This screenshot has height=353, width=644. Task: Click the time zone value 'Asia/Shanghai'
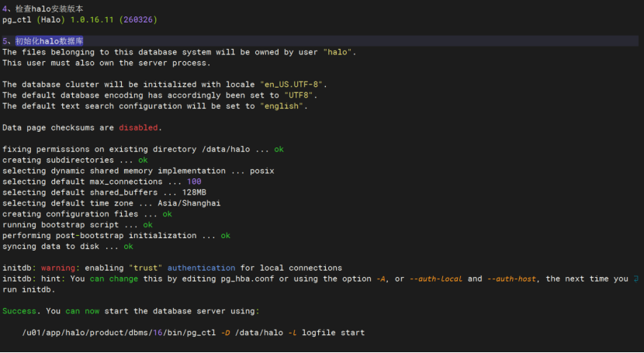click(x=189, y=203)
